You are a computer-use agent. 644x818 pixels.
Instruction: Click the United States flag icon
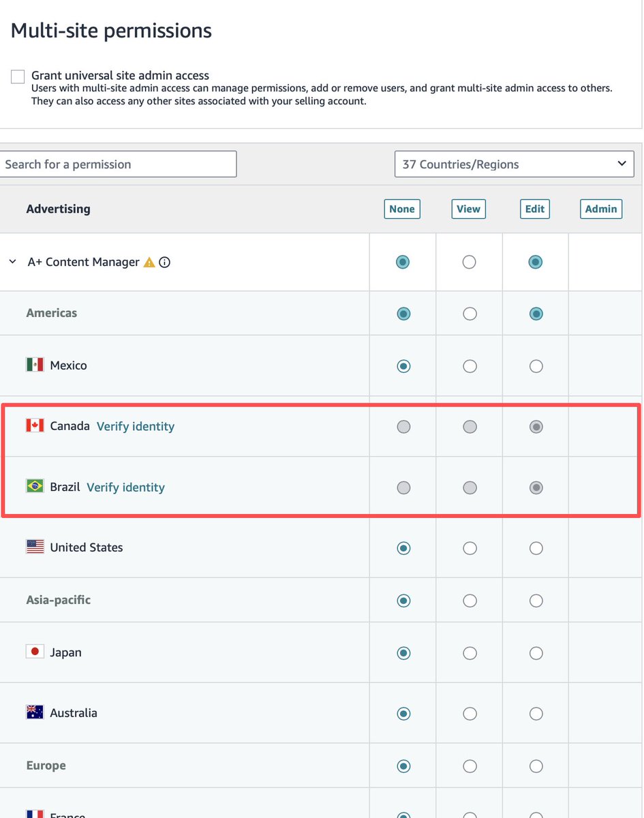pos(34,547)
